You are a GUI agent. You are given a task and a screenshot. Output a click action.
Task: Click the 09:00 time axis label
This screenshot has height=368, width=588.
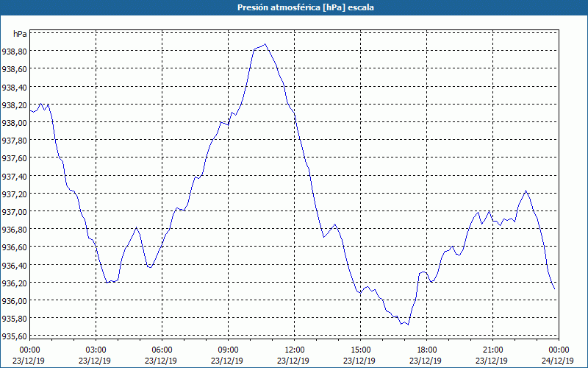[x=228, y=350]
